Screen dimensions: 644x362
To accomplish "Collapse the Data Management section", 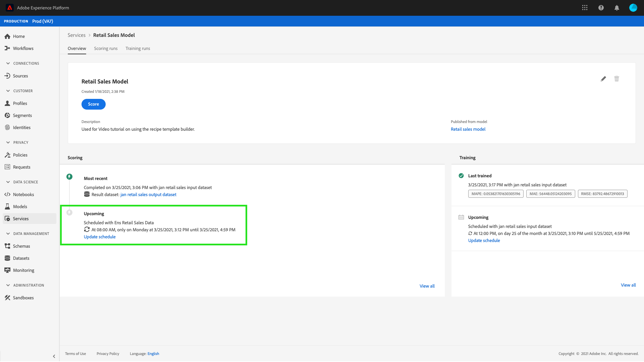I will (x=8, y=234).
